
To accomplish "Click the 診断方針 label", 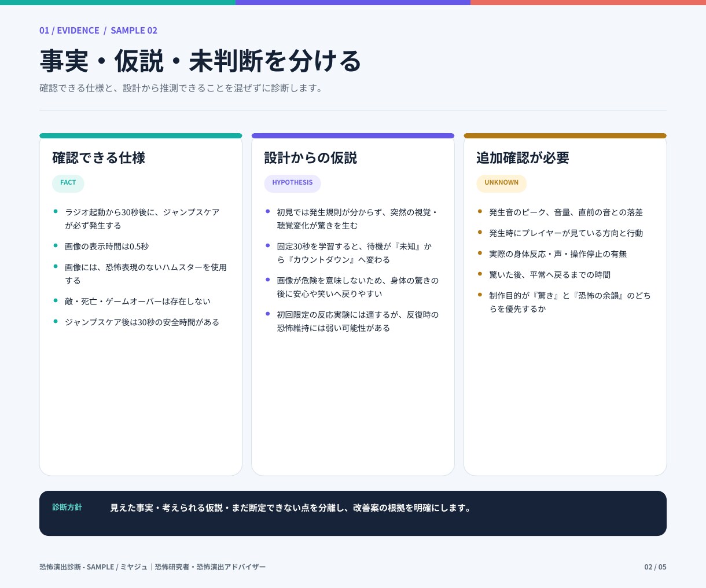I will tap(67, 508).
